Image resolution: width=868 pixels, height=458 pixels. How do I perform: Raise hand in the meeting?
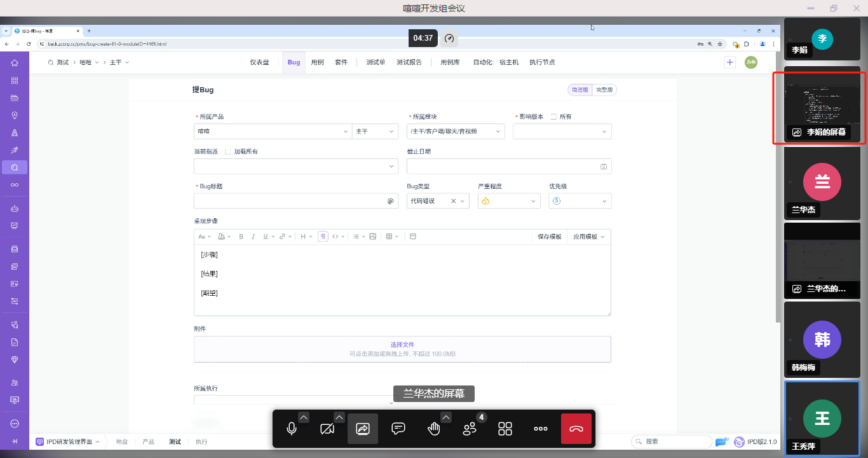(x=434, y=429)
